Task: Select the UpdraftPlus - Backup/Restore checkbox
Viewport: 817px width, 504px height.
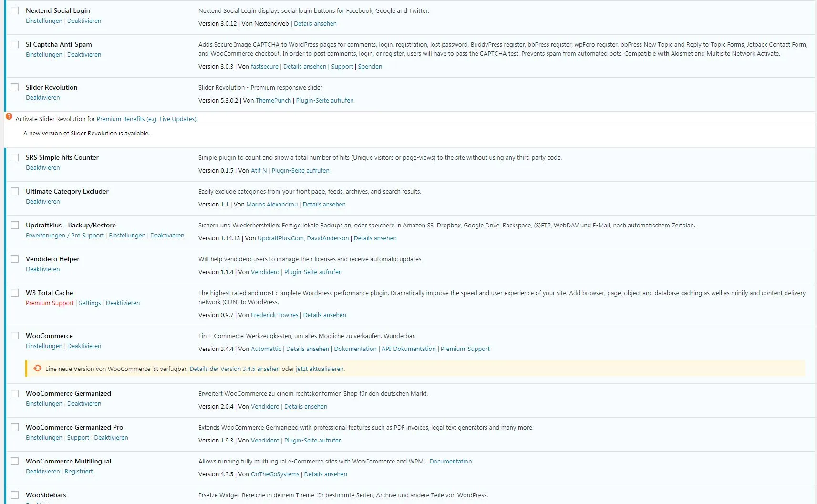Action: 15,225
